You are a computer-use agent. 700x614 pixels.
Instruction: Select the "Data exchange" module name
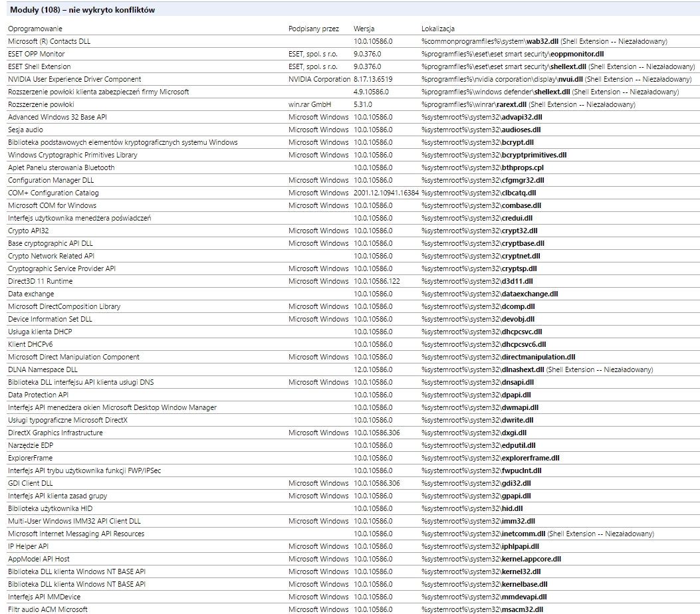(x=31, y=294)
